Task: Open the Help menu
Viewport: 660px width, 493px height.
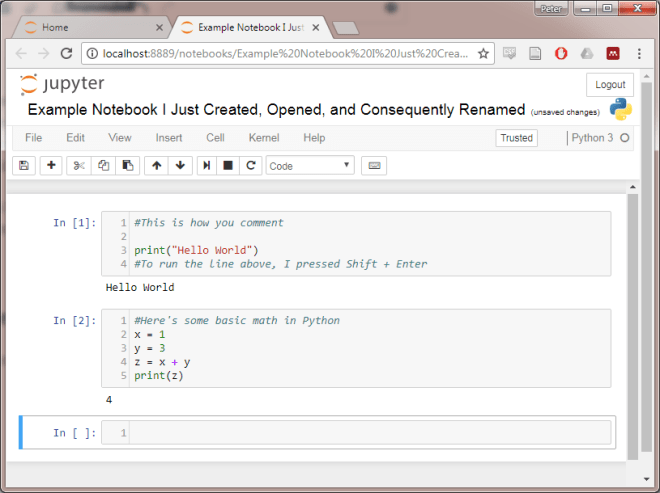Action: tap(314, 138)
